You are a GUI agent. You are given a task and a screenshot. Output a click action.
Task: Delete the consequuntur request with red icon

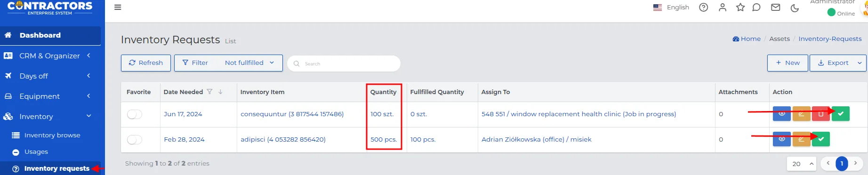point(820,114)
